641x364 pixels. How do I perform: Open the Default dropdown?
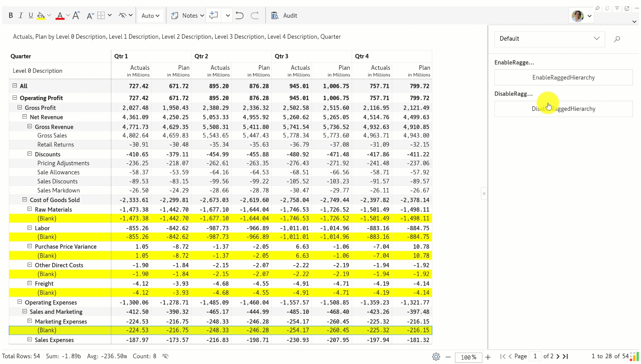[x=549, y=39]
